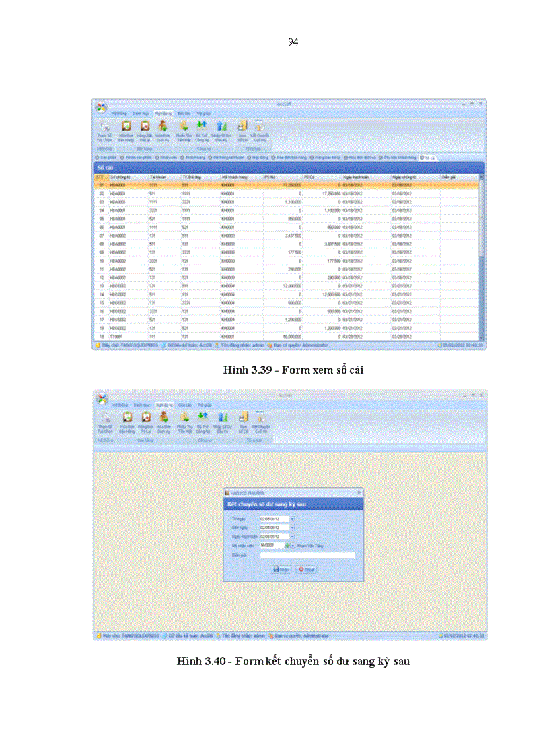The width and height of the screenshot is (549, 756).
Task: Click inside the Diễn giải input field
Action: coord(307,555)
